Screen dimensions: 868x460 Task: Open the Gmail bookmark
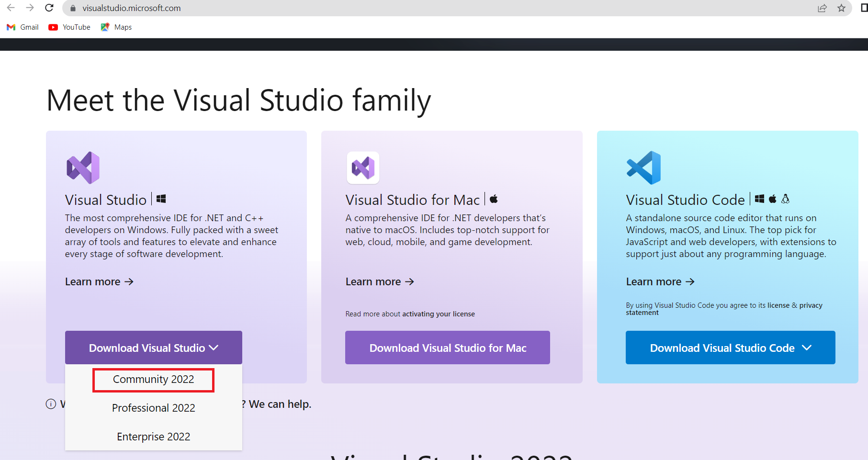pyautogui.click(x=23, y=27)
